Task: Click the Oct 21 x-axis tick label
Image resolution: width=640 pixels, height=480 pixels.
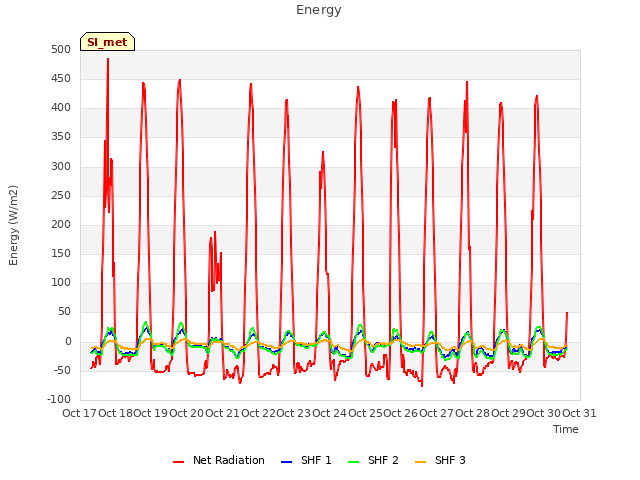Action: [x=222, y=413]
